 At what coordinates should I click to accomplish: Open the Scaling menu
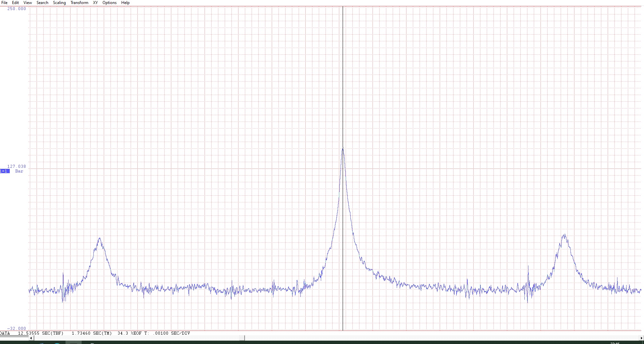point(59,3)
